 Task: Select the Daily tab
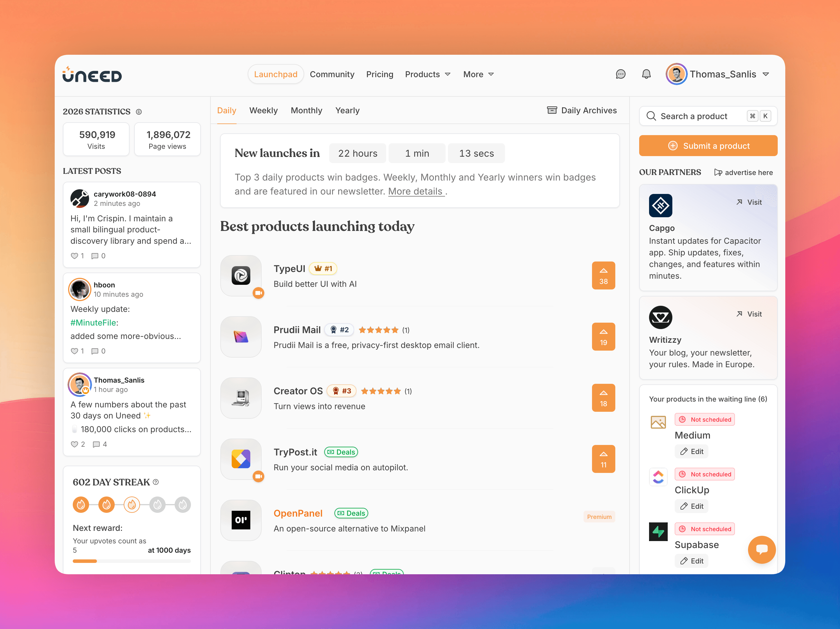tap(226, 111)
